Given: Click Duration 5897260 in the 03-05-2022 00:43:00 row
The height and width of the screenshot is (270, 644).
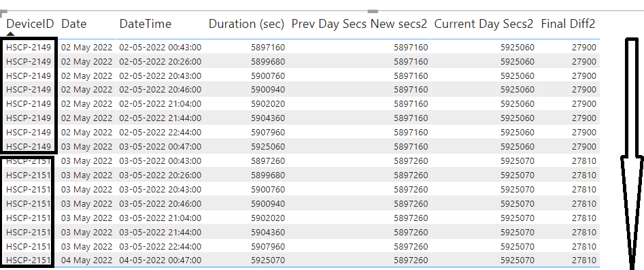Looking at the screenshot, I should (268, 161).
